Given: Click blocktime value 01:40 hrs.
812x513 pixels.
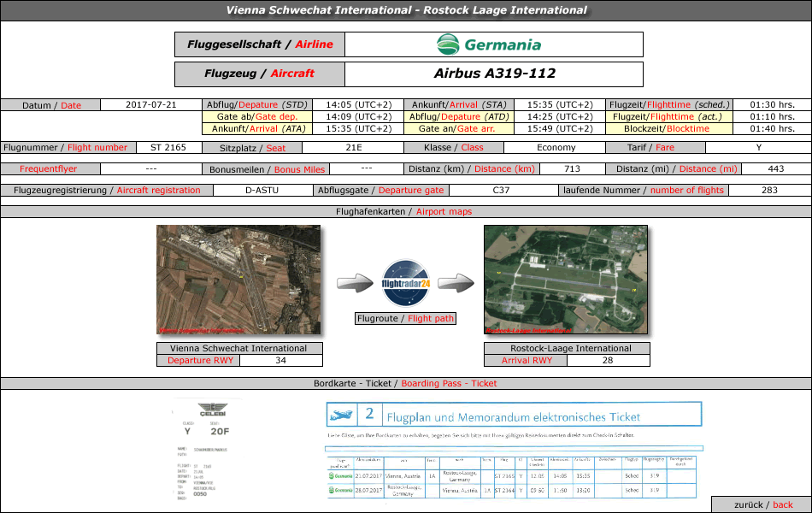Looking at the screenshot, I should [772, 128].
